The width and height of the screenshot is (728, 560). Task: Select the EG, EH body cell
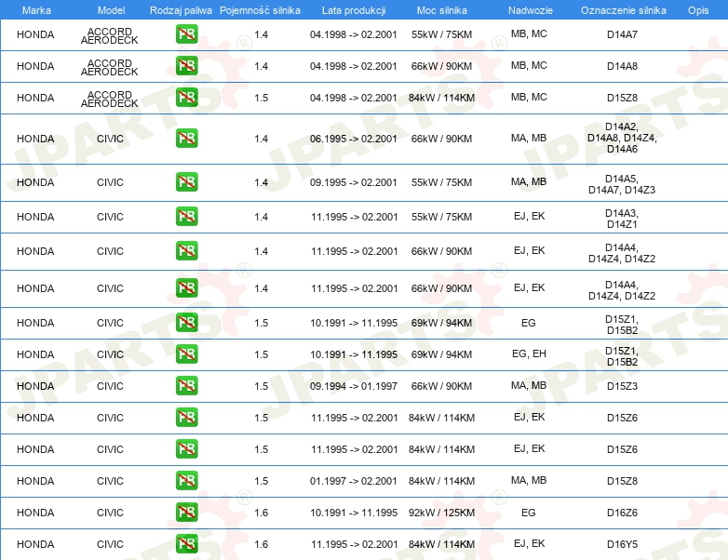(529, 353)
